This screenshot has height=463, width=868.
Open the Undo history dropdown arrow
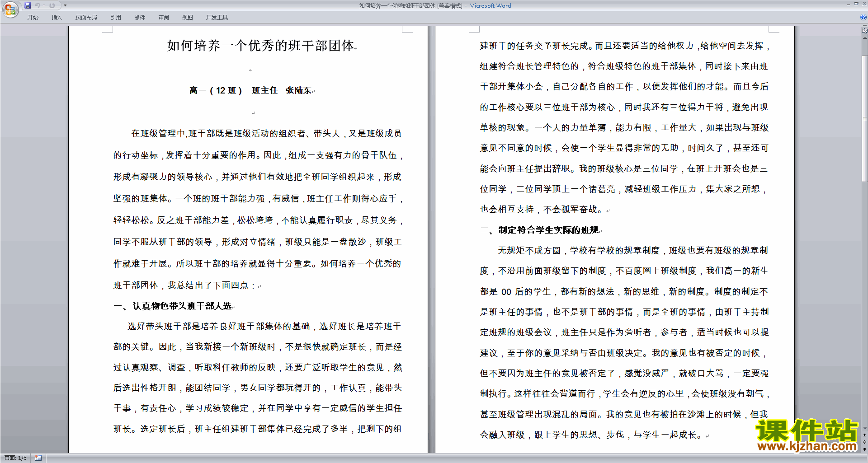coord(44,5)
